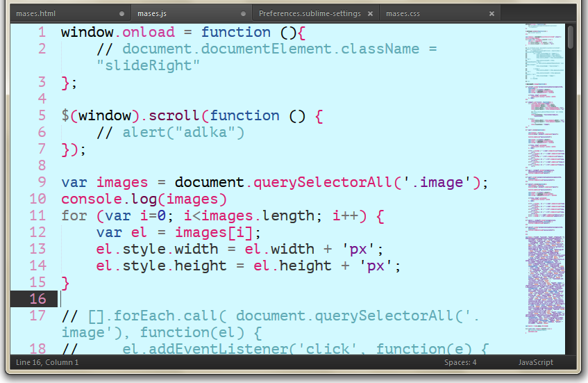
Task: Click 'scroll' in line 5
Action: coord(174,115)
